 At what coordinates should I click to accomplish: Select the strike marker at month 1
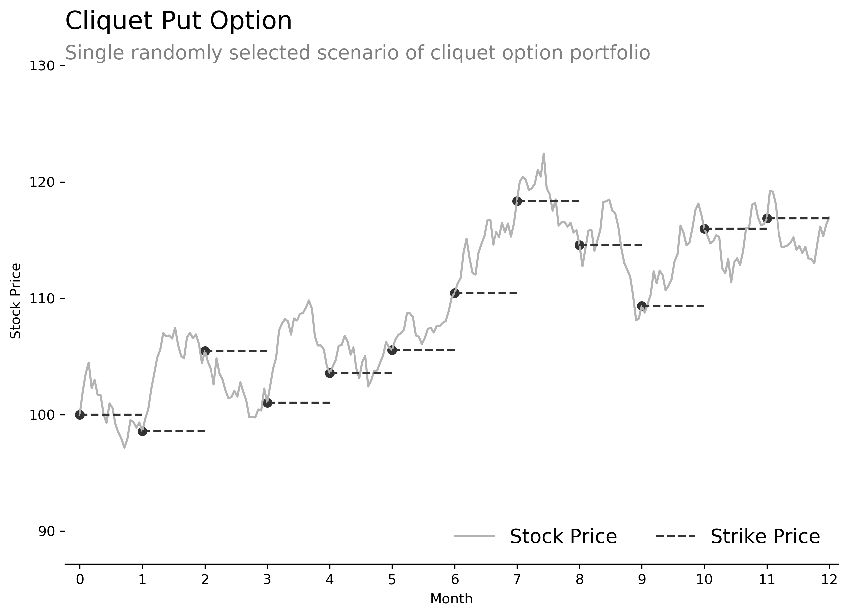coord(142,431)
